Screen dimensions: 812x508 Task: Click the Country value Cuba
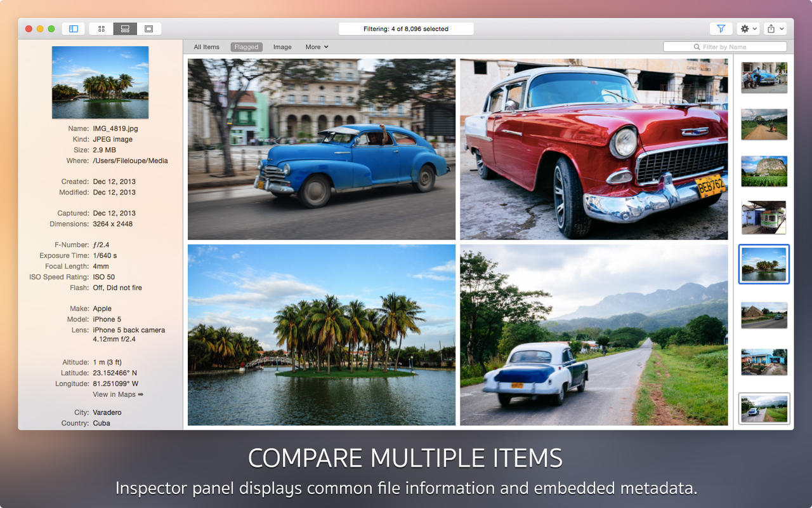point(101,424)
